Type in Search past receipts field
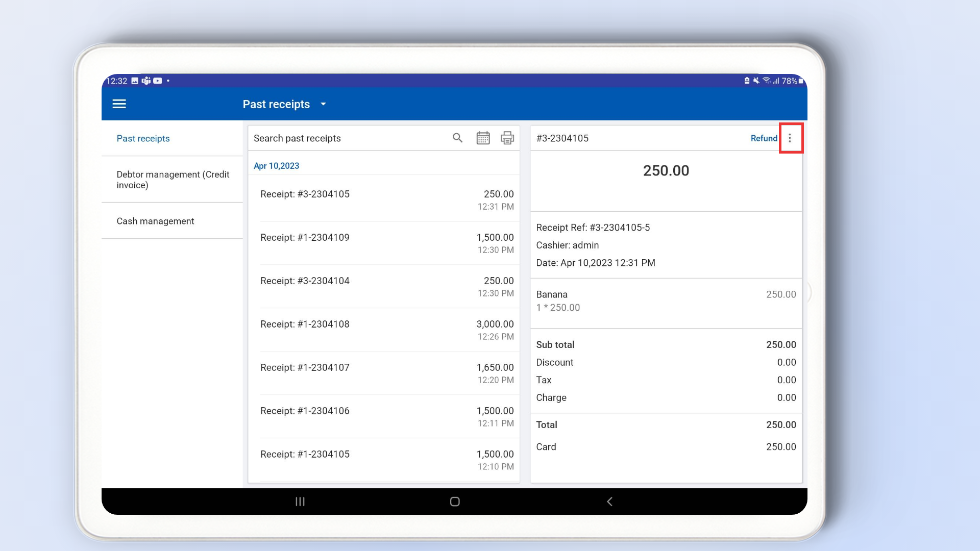980x551 pixels. tap(347, 138)
